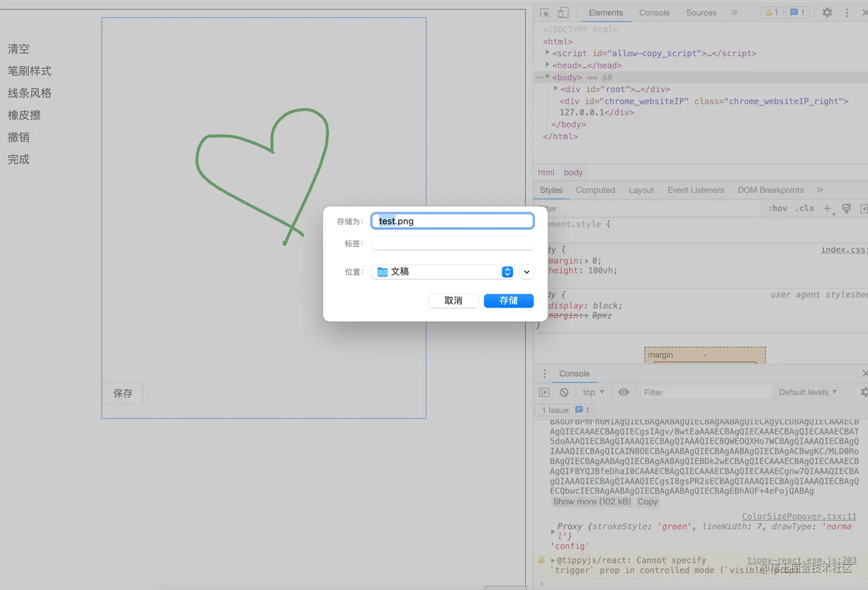This screenshot has height=590, width=868.
Task: Open the Computed tab
Action: (x=595, y=190)
